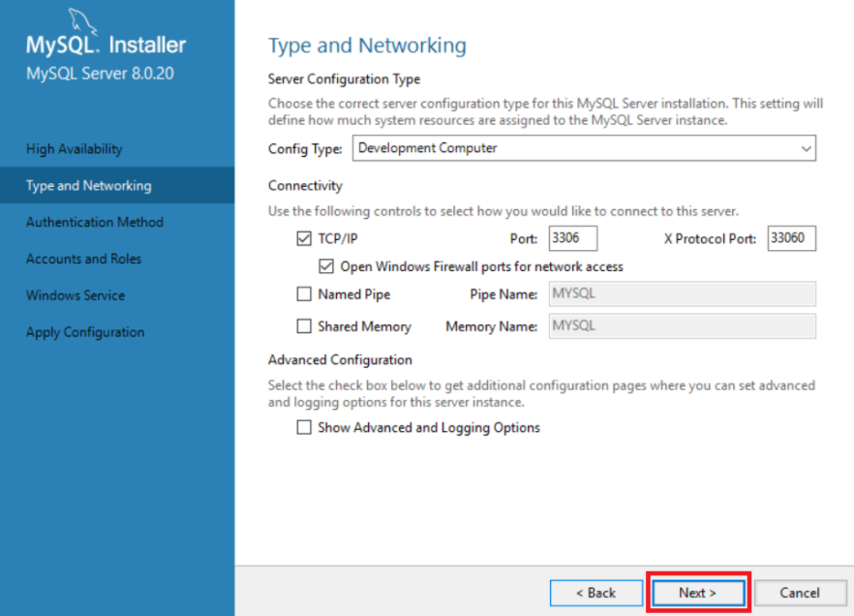
Task: Click the Advanced Configuration section label
Action: 340,360
